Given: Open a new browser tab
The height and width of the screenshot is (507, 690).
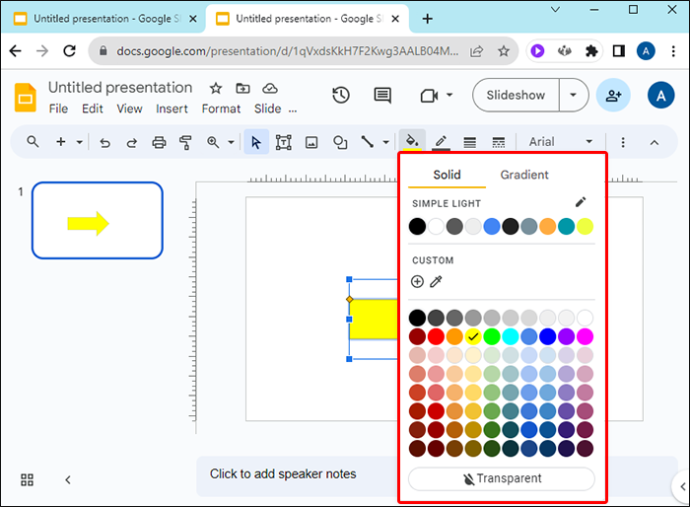Looking at the screenshot, I should [x=427, y=18].
